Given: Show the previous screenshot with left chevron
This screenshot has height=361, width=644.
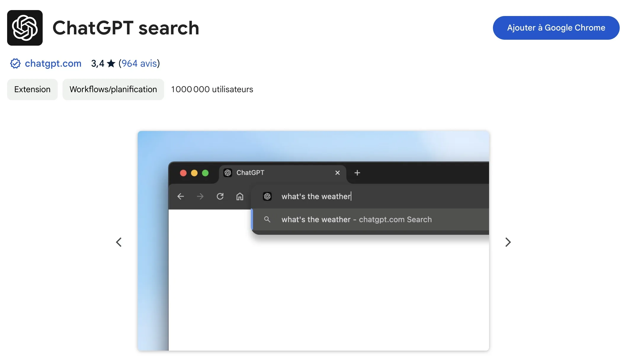Looking at the screenshot, I should click(x=119, y=242).
